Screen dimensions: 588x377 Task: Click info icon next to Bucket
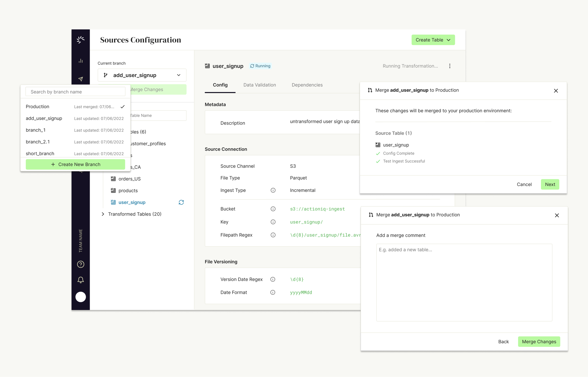pyautogui.click(x=273, y=209)
